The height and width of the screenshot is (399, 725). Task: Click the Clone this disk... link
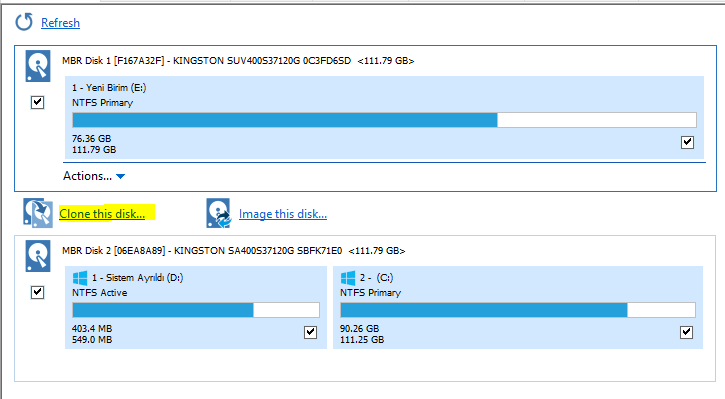(102, 214)
